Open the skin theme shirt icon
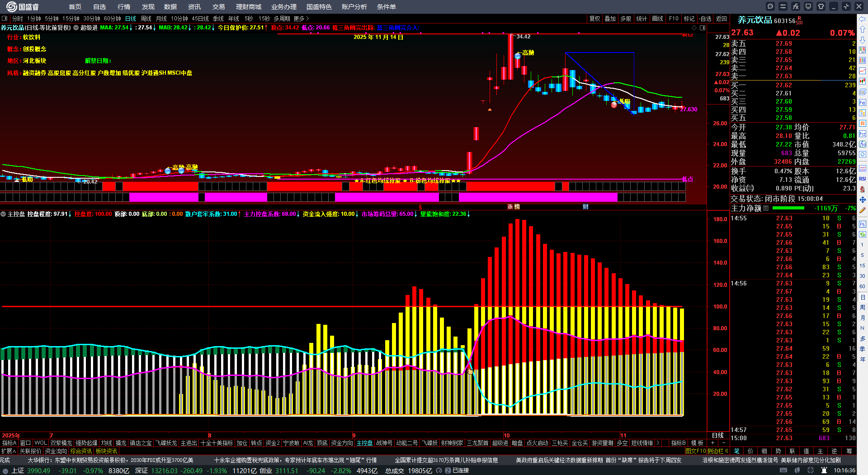The height and width of the screenshot is (475, 868). click(x=821, y=6)
